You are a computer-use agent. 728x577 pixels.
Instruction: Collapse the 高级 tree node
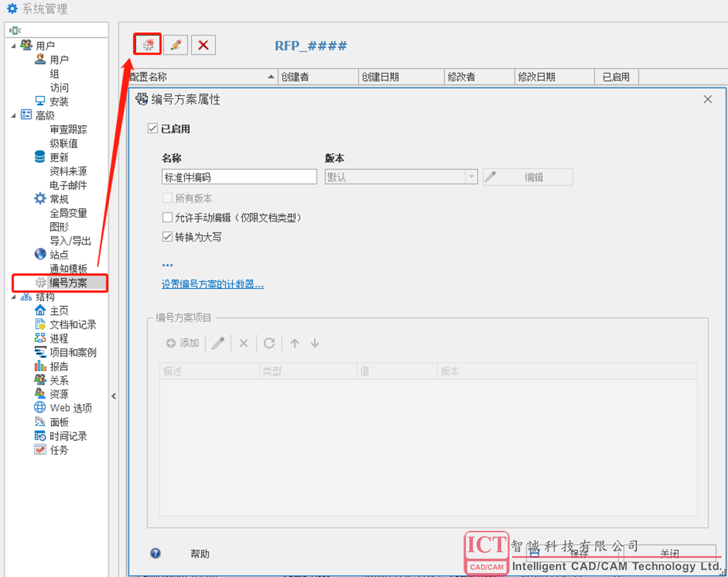pos(13,115)
